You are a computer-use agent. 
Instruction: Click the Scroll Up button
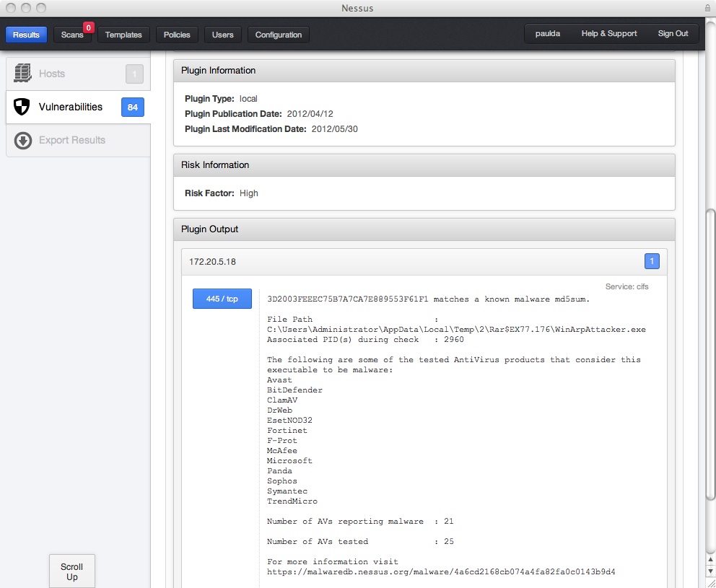(71, 571)
